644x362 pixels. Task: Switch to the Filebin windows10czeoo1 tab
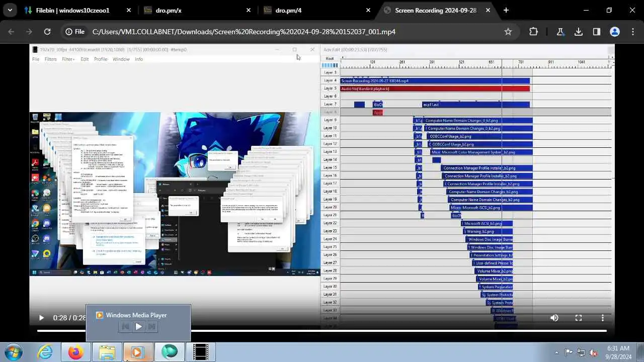click(x=72, y=10)
